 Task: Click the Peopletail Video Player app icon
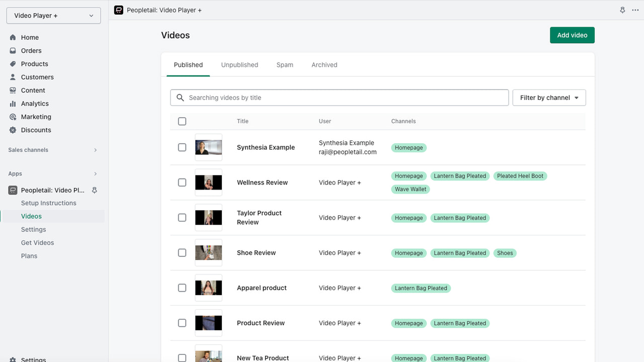12,190
